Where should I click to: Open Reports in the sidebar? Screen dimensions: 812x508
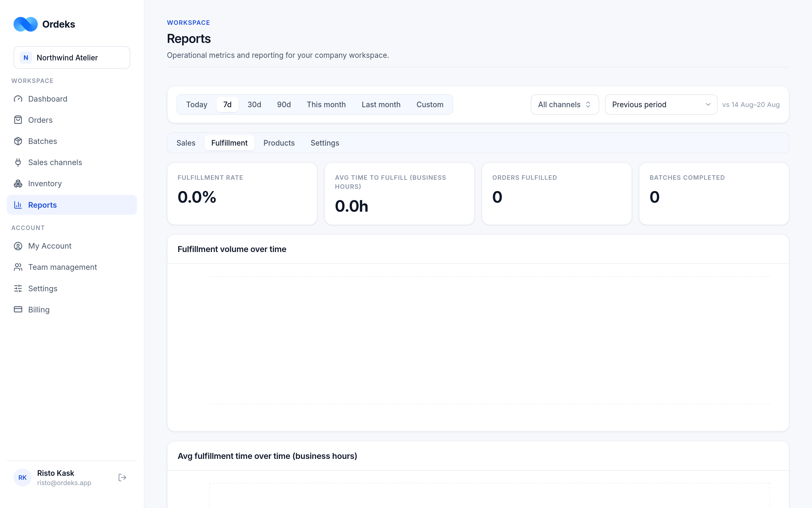(72, 205)
